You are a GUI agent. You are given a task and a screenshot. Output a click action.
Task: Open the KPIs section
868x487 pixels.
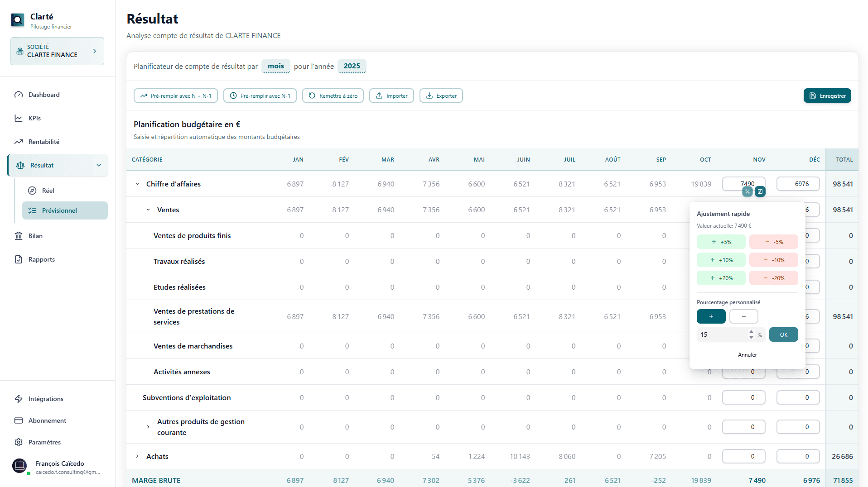click(34, 118)
